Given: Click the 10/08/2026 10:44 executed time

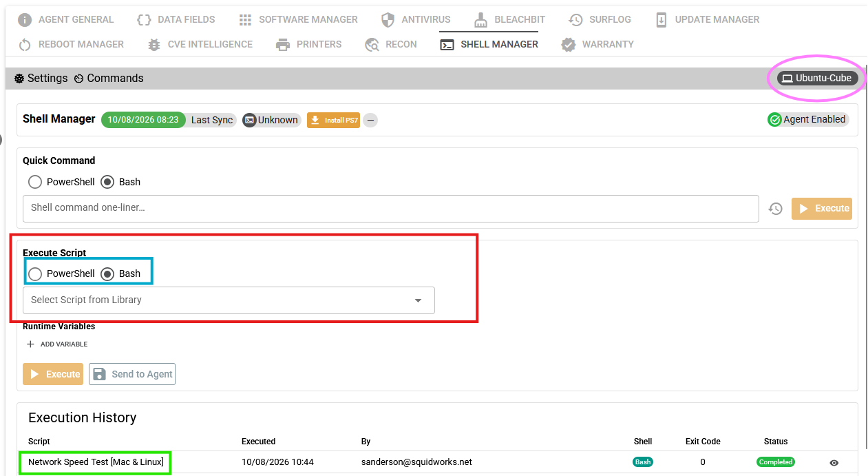Looking at the screenshot, I should click(x=277, y=462).
